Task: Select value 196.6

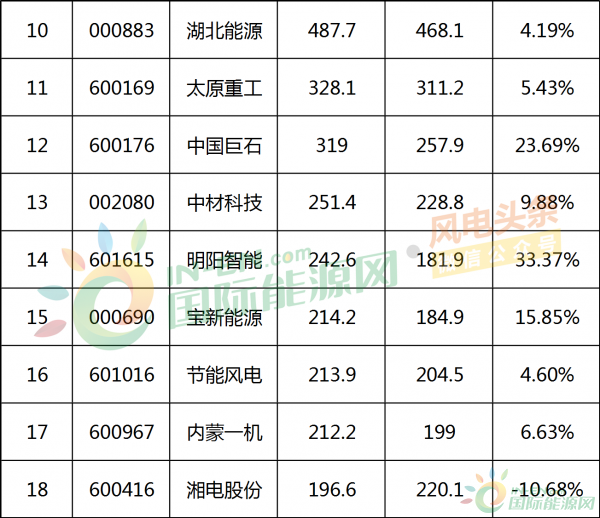Action: pyautogui.click(x=332, y=490)
